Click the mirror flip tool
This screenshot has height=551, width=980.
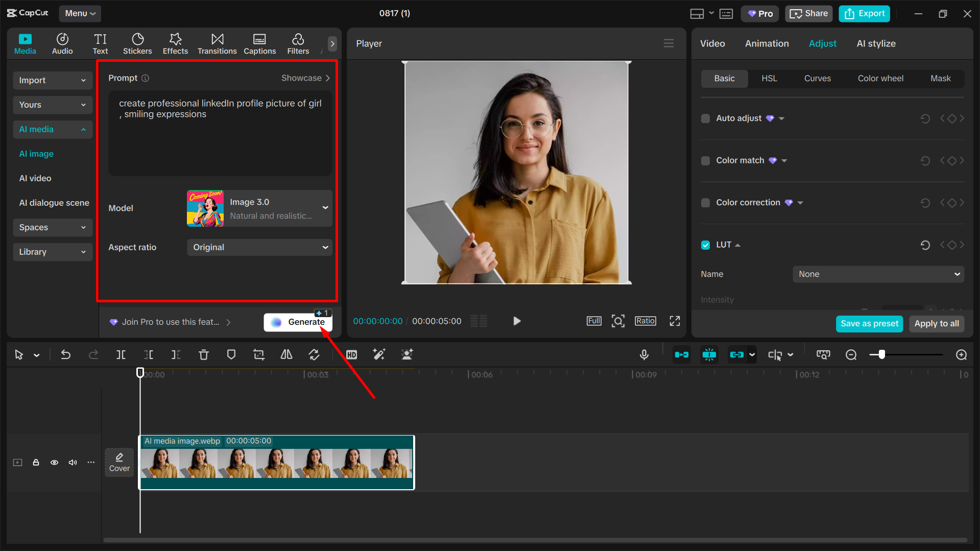point(286,354)
